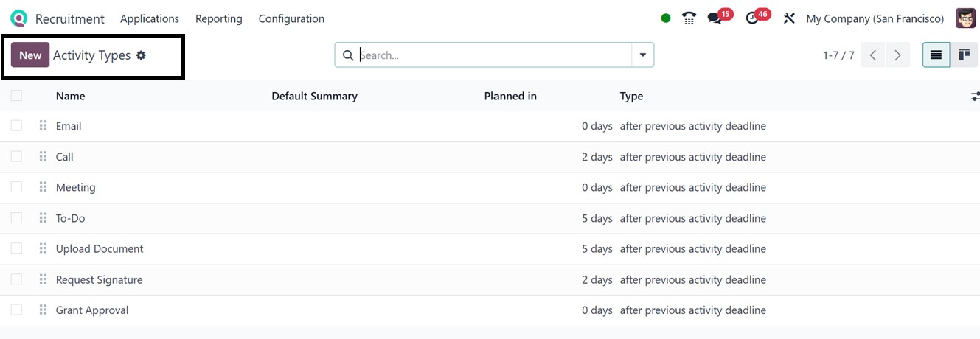Viewport: 980px width, 339px height.
Task: Open the Recruitment app home icon
Action: coord(18,18)
